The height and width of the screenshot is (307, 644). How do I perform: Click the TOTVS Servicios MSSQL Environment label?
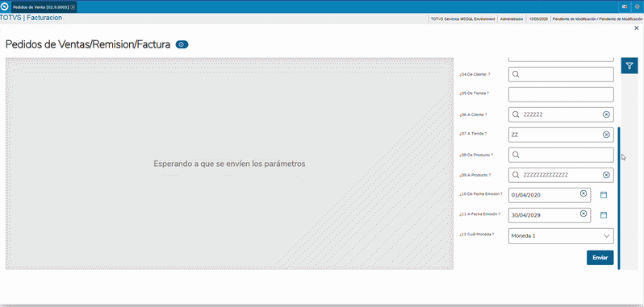[x=463, y=19]
